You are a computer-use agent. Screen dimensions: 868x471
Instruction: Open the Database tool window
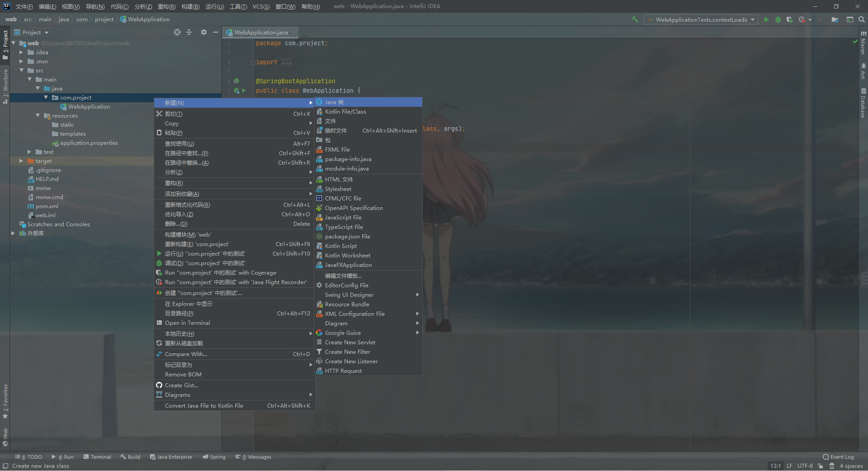click(x=863, y=103)
